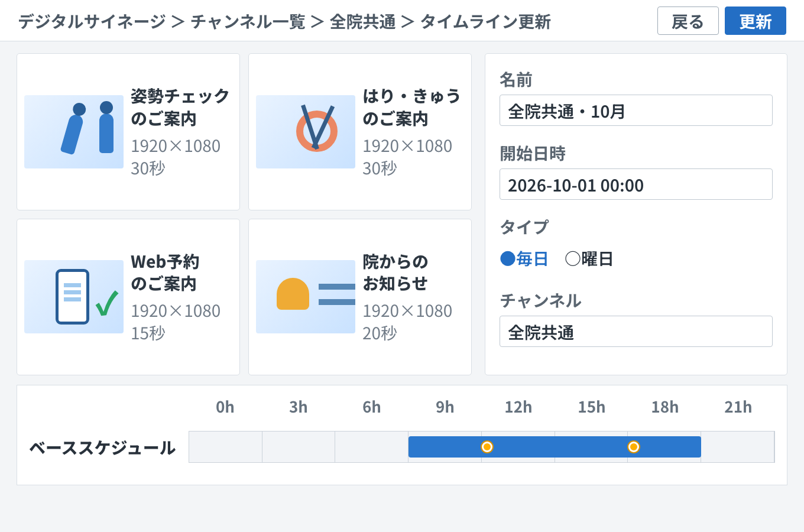Click the 9h timeline hour label
804x532 pixels.
click(x=445, y=407)
